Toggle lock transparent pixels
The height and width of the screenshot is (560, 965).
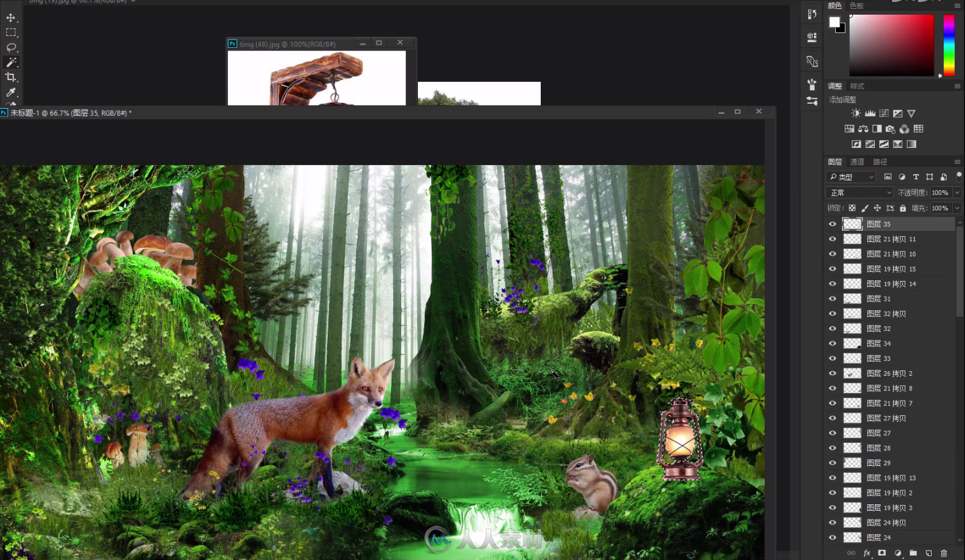(x=852, y=208)
